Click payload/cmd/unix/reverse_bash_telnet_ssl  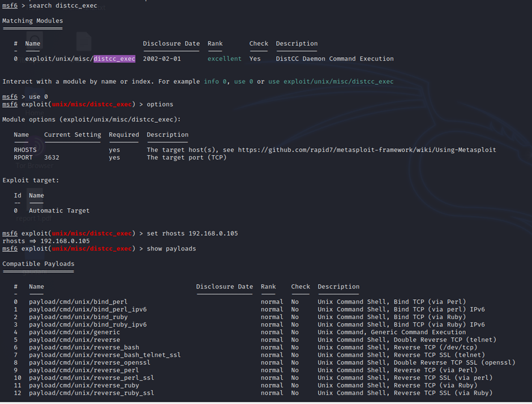pos(105,355)
